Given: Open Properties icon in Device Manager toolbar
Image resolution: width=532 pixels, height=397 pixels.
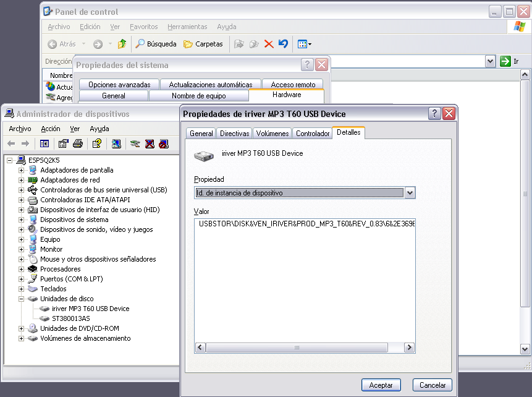Looking at the screenshot, I should click(x=64, y=143).
